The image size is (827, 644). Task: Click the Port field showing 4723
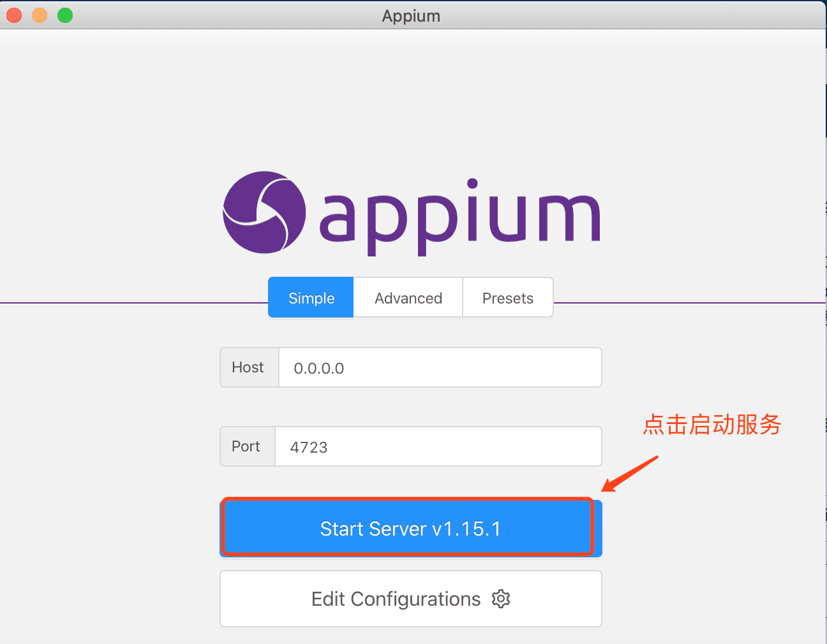coord(438,446)
